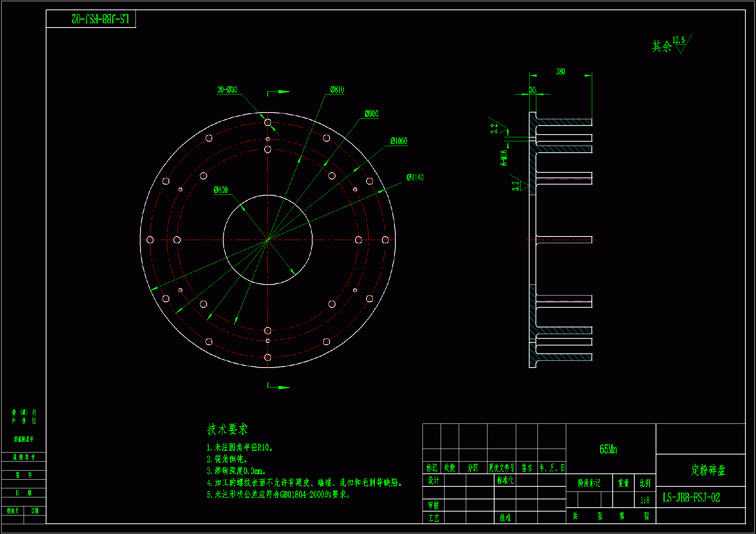Viewport: 756px width, 534px height.
Task: Click the 20-Ø30 hole callout
Action: (x=227, y=90)
